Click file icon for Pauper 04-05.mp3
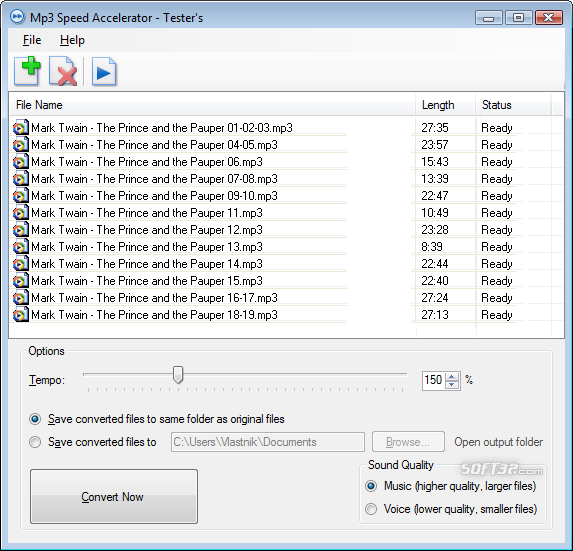The width and height of the screenshot is (573, 551). [x=20, y=145]
